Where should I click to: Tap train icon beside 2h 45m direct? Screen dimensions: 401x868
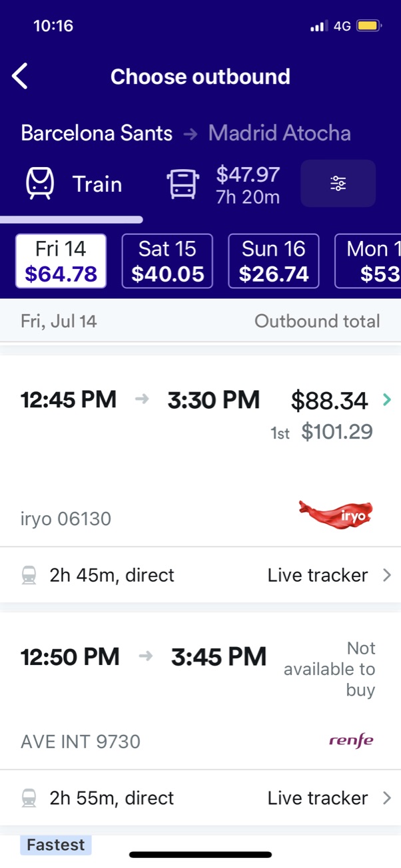click(29, 575)
